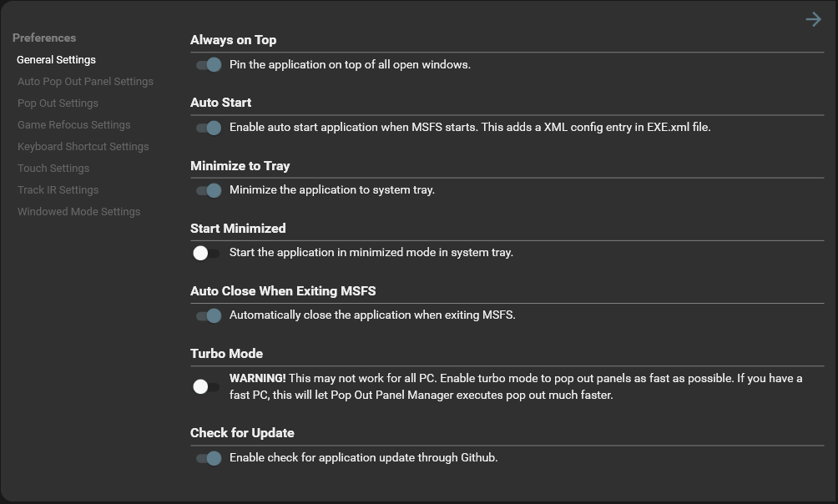The height and width of the screenshot is (504, 838).
Task: Click the Auto Start description about EXE.xml
Action: (470, 128)
